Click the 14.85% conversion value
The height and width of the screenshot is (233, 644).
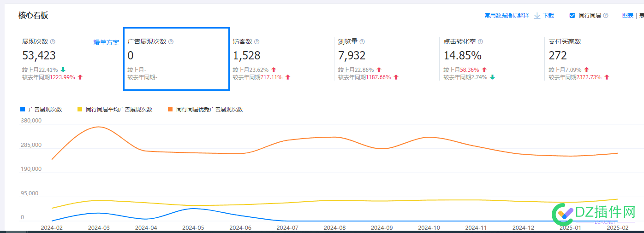click(x=462, y=56)
